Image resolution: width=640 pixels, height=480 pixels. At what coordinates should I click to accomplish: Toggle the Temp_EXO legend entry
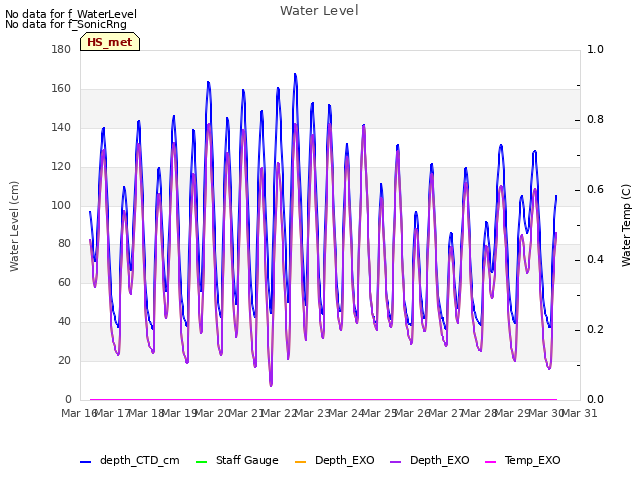(x=522, y=461)
